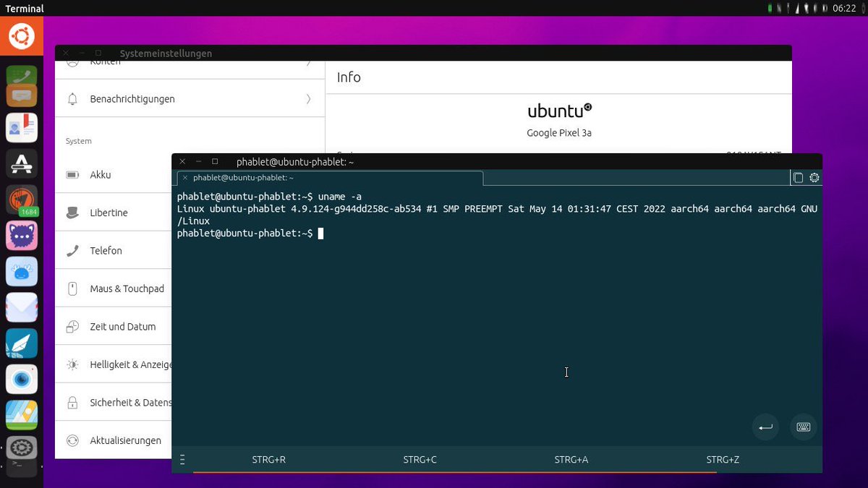Send STRG+C shortcut from the bottom bar
Viewport: 868px width, 488px height.
pyautogui.click(x=420, y=460)
